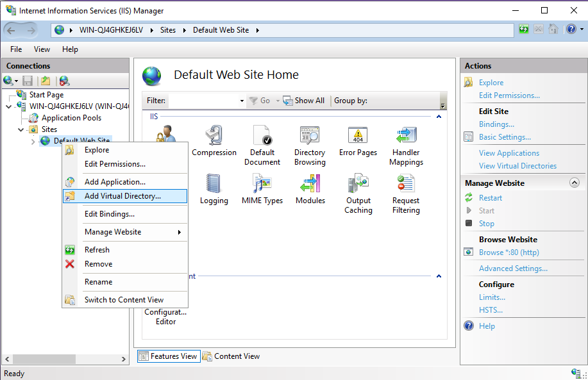Open the Request Filtering feature
This screenshot has height=380, width=588.
point(406,194)
